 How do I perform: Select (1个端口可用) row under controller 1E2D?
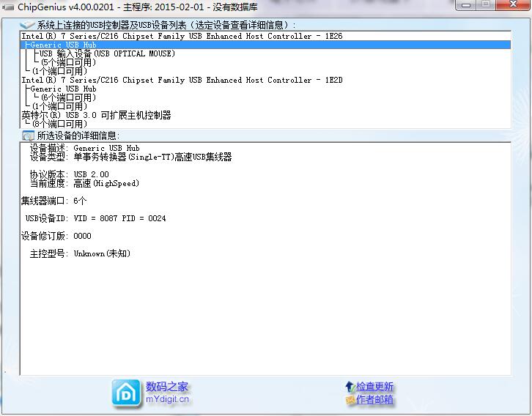265,106
